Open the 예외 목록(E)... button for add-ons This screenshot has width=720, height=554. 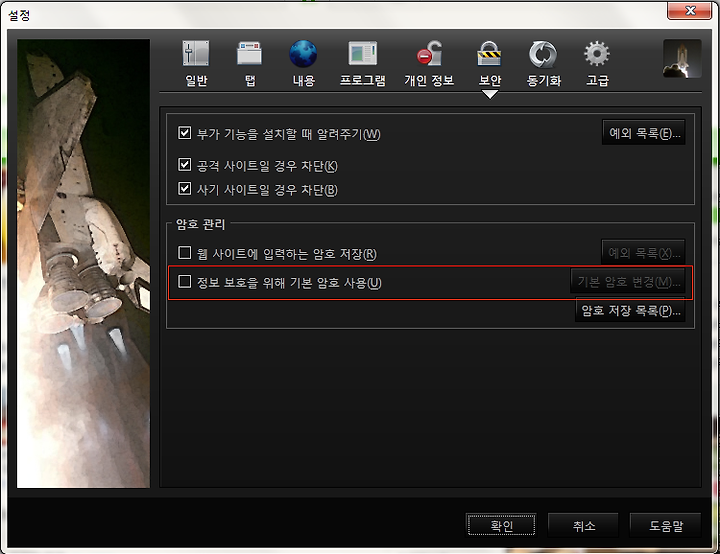(x=644, y=133)
